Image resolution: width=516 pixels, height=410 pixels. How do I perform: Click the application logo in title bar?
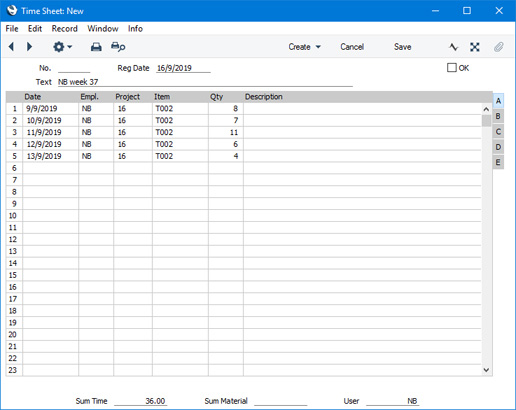[12, 11]
